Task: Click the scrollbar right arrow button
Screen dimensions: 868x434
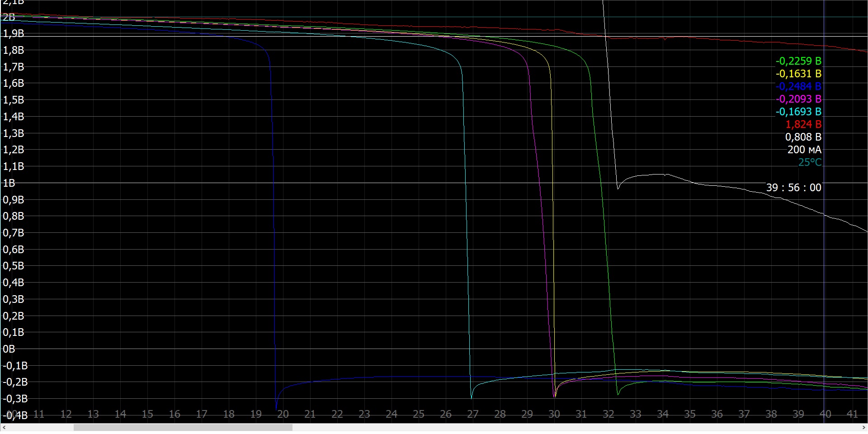Action: 863,428
